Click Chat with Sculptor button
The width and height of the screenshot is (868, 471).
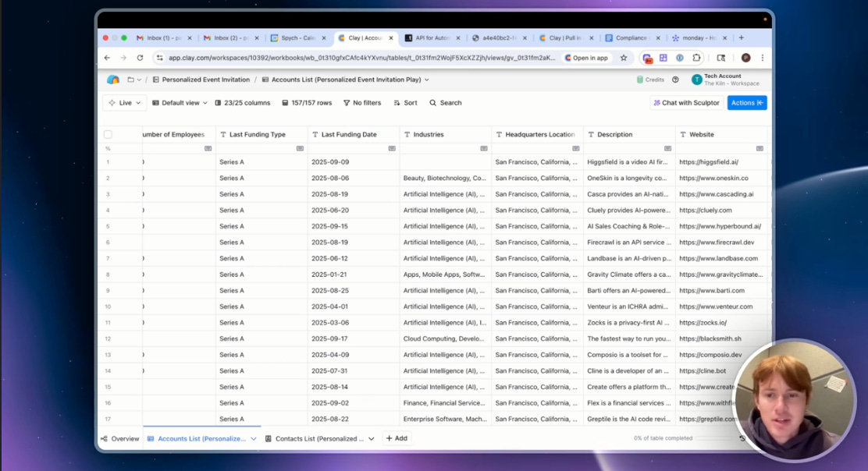(x=686, y=103)
